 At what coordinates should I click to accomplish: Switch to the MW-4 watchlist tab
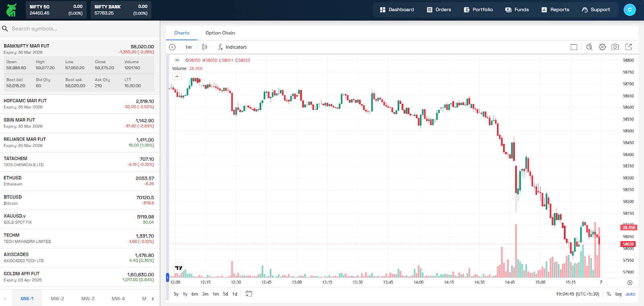tap(118, 299)
